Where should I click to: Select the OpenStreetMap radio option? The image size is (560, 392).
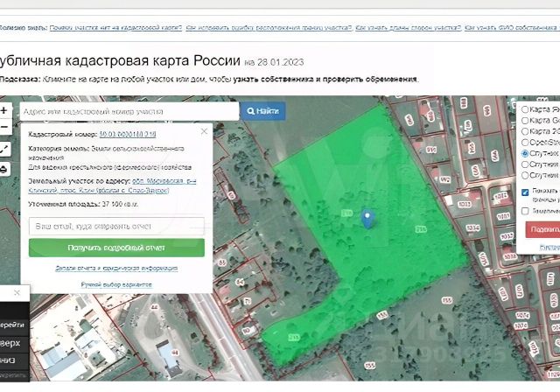[525, 143]
